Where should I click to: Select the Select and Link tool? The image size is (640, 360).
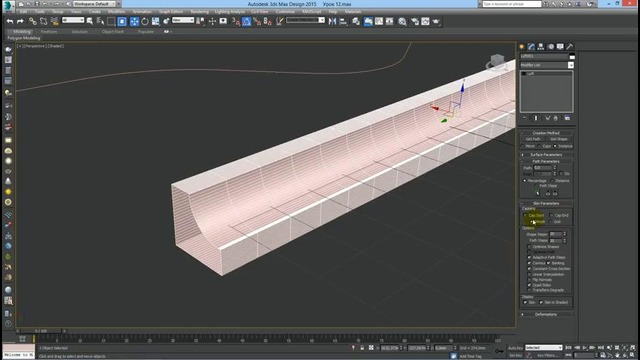pos(32,21)
